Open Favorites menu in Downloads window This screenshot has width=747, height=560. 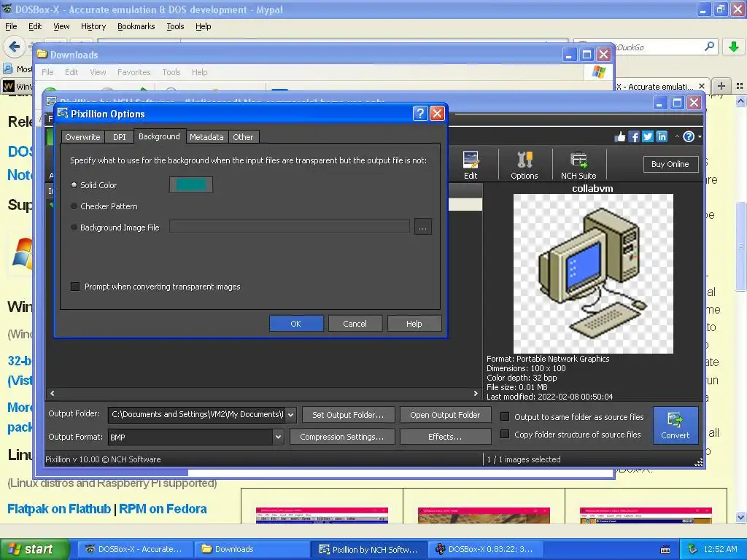point(134,72)
